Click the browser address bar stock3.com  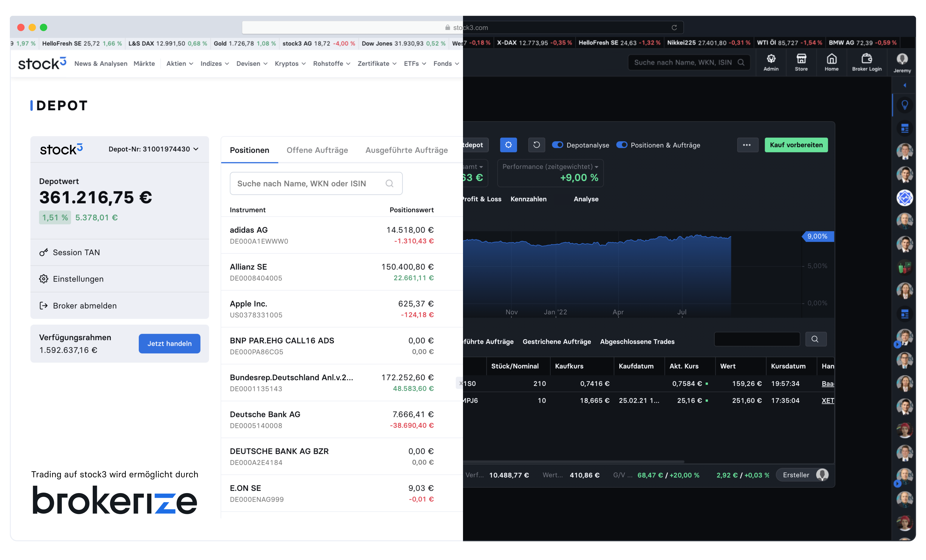(x=463, y=27)
